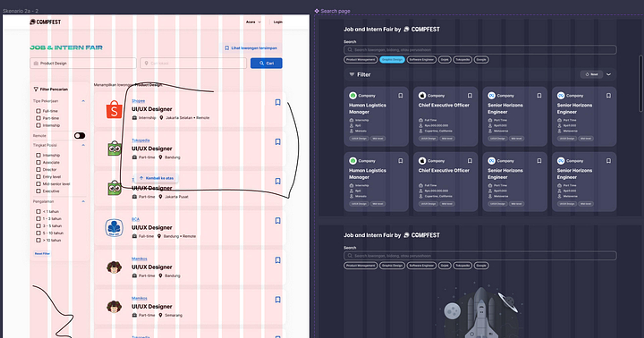644x338 pixels.
Task: Toggle the Remote switch
Action: tap(79, 135)
